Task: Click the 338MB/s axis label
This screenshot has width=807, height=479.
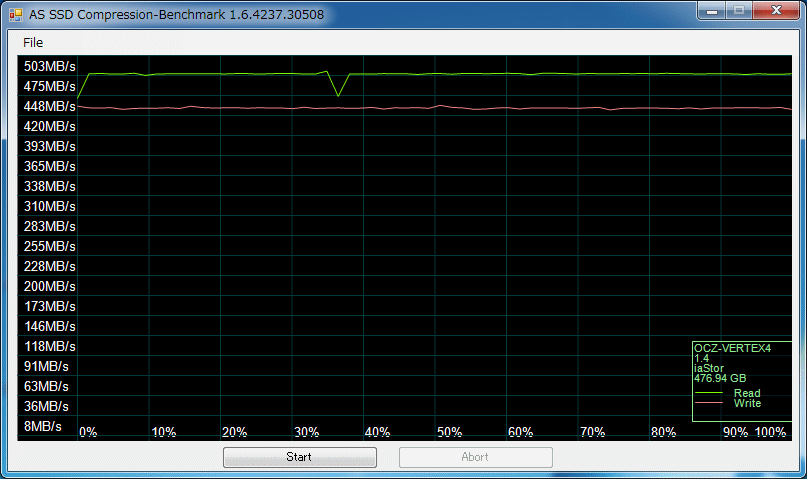Action: pos(49,186)
